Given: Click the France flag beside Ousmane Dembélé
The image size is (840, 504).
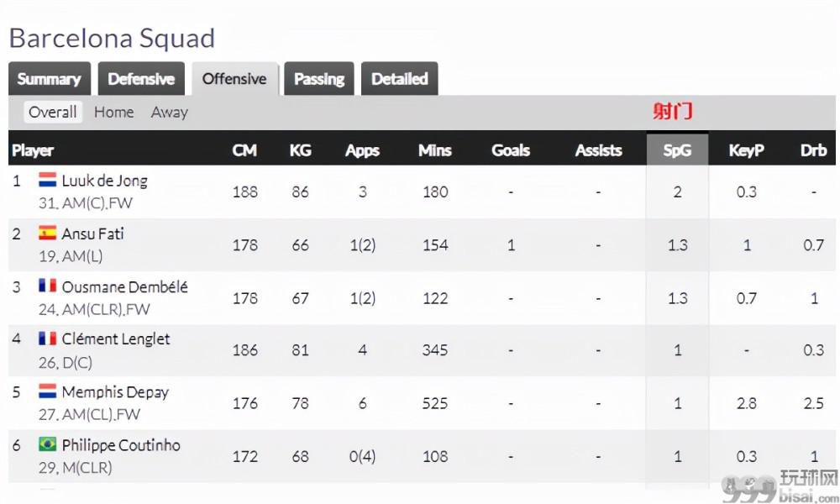Looking at the screenshot, I should [47, 286].
